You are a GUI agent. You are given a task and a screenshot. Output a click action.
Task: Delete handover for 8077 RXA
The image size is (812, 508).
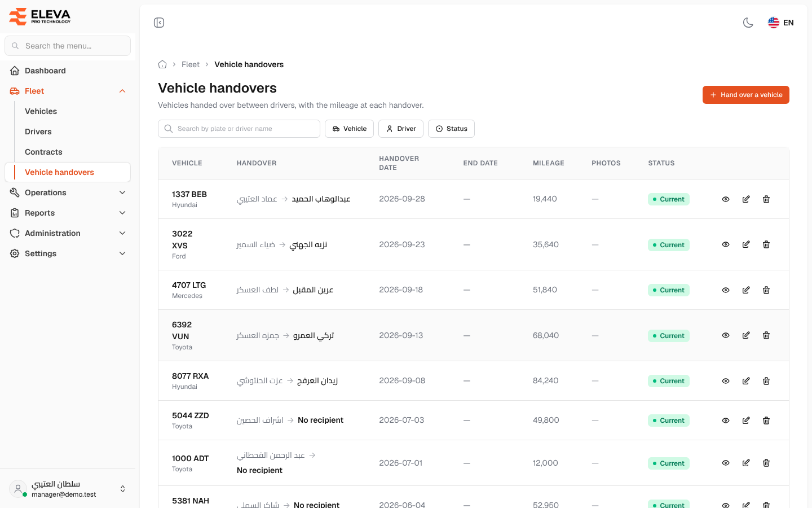[x=766, y=381]
